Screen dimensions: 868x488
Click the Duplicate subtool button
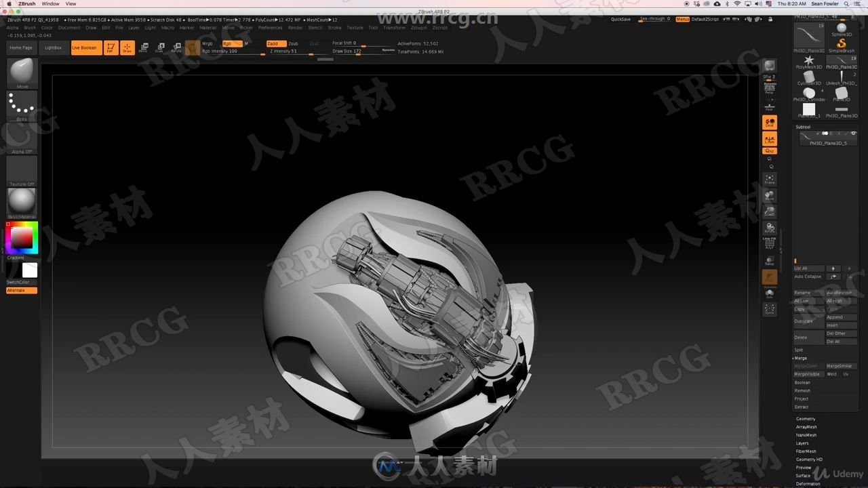tap(808, 321)
